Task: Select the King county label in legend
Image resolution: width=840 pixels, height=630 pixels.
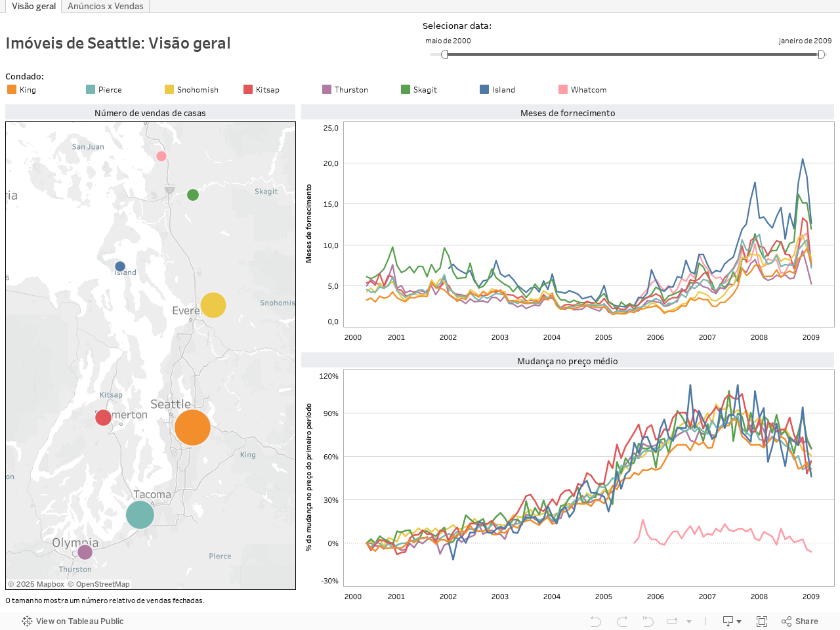Action: [x=28, y=90]
